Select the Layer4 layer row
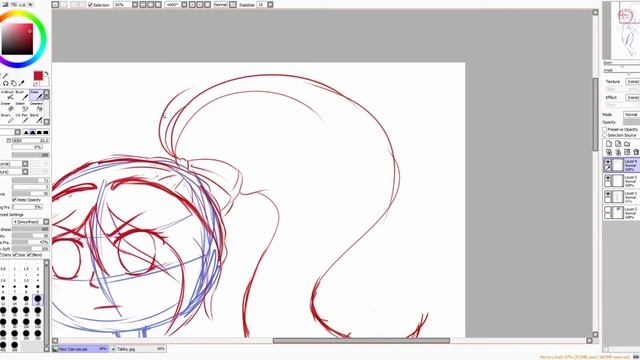The height and width of the screenshot is (360, 640). point(622,164)
